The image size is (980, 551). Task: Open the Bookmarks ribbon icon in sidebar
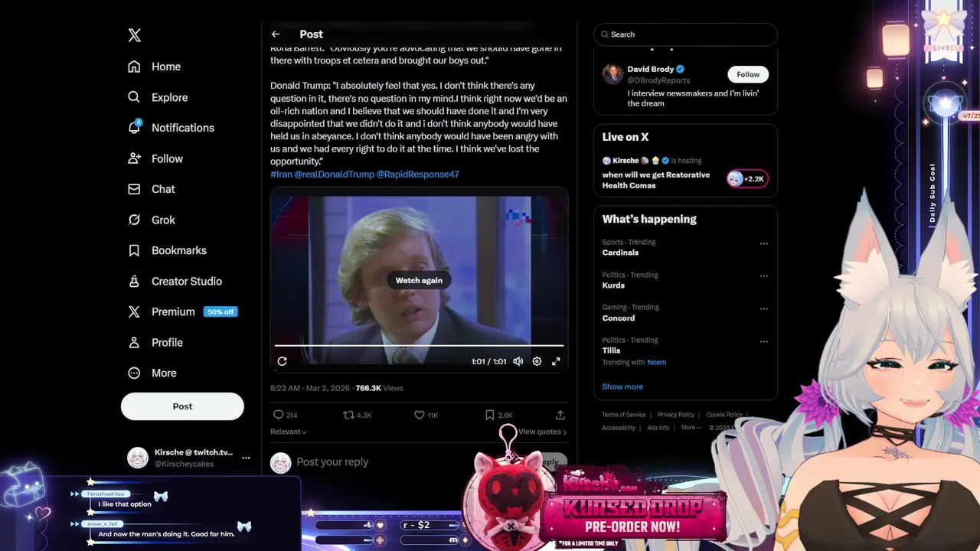(134, 250)
